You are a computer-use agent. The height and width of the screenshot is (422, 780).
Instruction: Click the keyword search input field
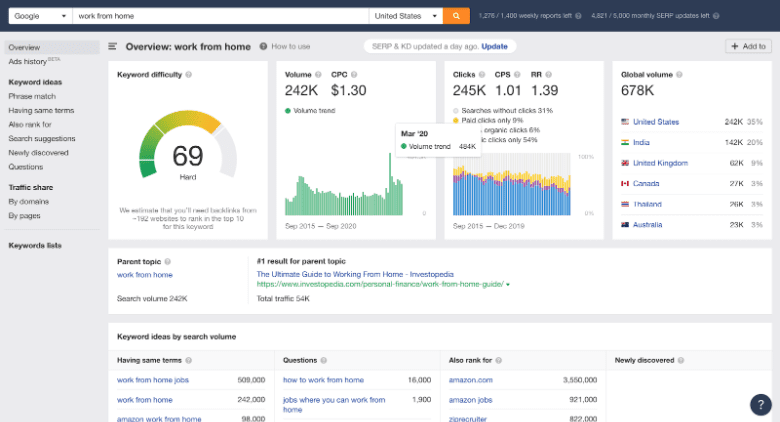click(x=220, y=16)
